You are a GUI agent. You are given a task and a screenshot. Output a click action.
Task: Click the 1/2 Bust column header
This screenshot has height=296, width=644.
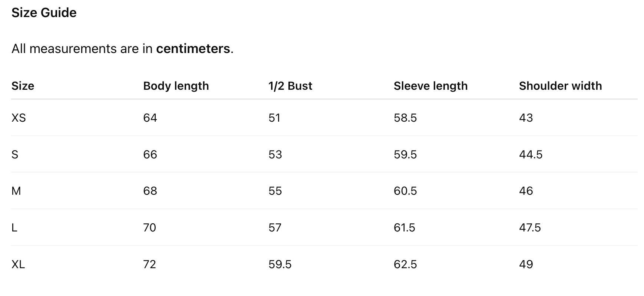pos(290,86)
